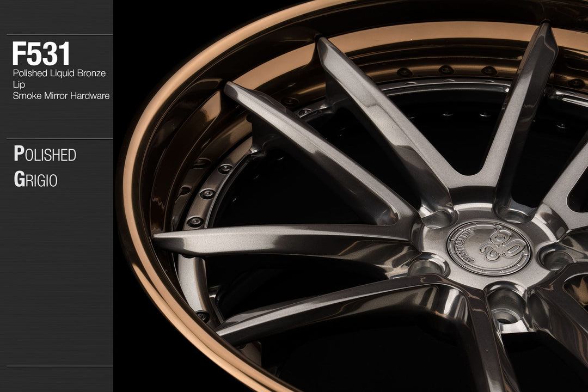Screen dimensions: 588x392
Task: Select the "Polished Liquid Bronze" text line
Action: pos(59,73)
